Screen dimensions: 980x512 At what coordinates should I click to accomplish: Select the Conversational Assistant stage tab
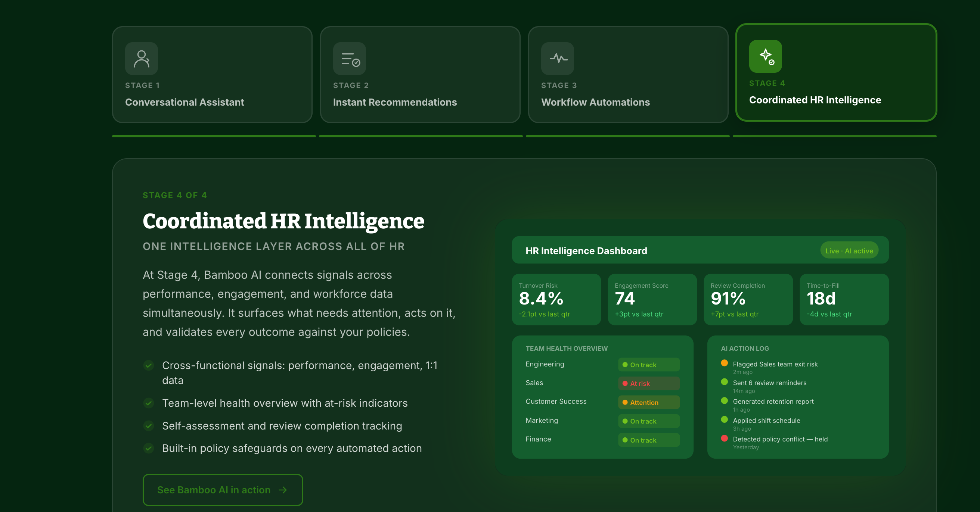pyautogui.click(x=212, y=75)
